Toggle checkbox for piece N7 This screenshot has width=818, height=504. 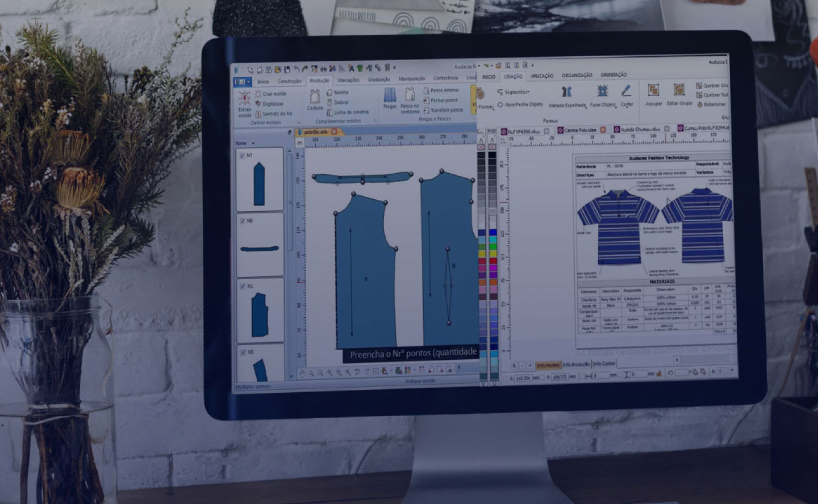[x=243, y=156]
